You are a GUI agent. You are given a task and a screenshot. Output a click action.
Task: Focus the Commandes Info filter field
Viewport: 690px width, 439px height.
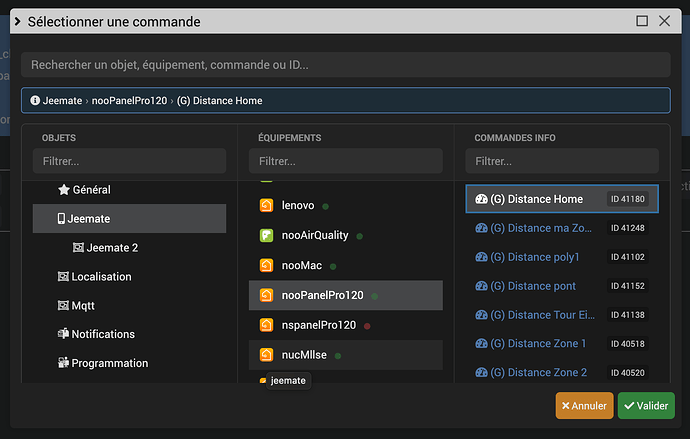[x=562, y=161]
